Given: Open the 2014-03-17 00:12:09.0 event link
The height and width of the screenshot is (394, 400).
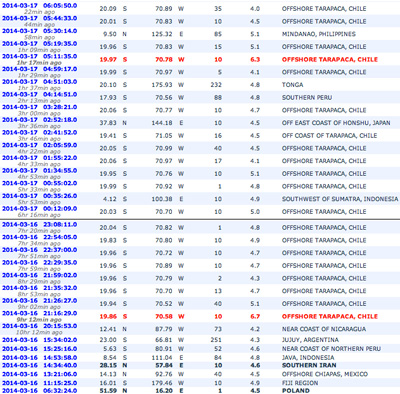Looking at the screenshot, I should tap(40, 208).
